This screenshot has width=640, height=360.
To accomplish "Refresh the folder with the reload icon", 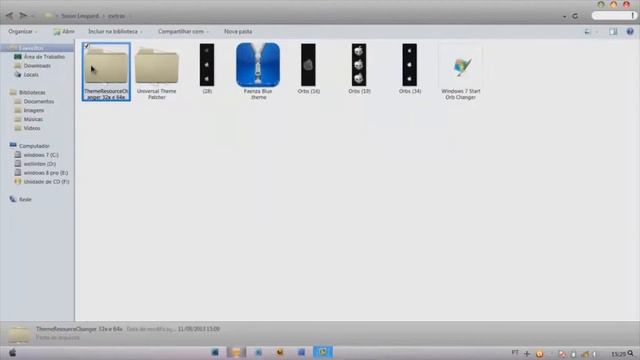I will (x=575, y=16).
